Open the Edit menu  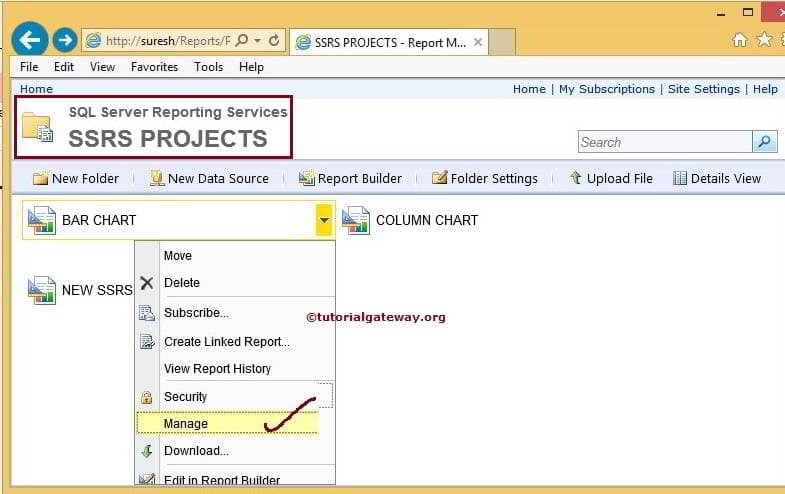64,67
